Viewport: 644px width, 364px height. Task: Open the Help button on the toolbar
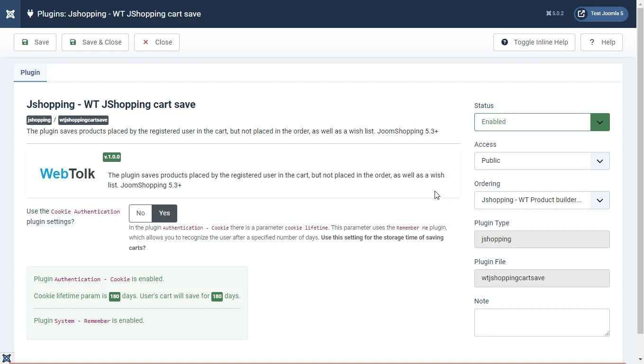pyautogui.click(x=601, y=42)
